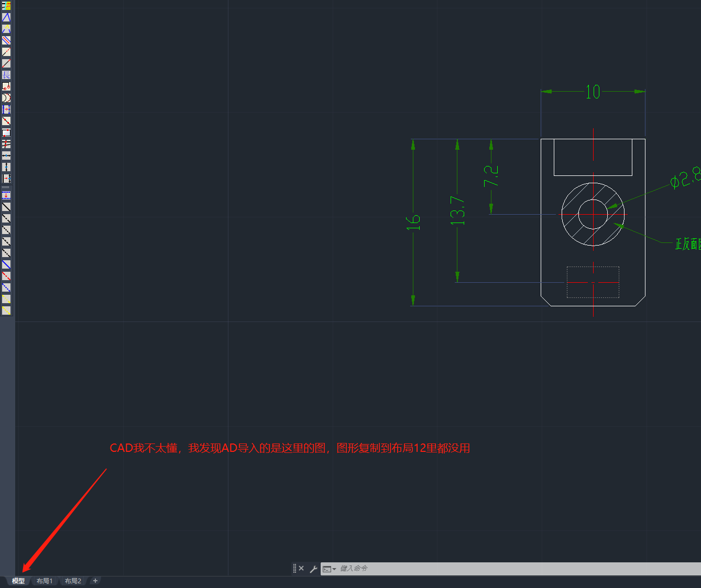The width and height of the screenshot is (701, 588).
Task: Select the blue triangle drawing tool
Action: click(6, 17)
